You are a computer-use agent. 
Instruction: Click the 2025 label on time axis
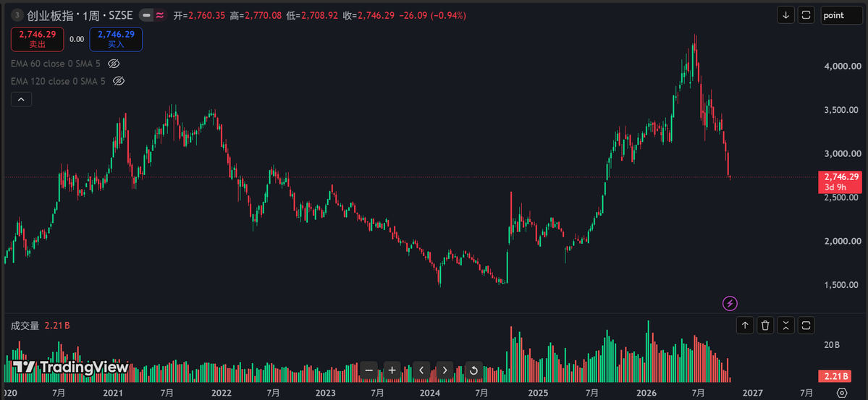click(x=538, y=393)
